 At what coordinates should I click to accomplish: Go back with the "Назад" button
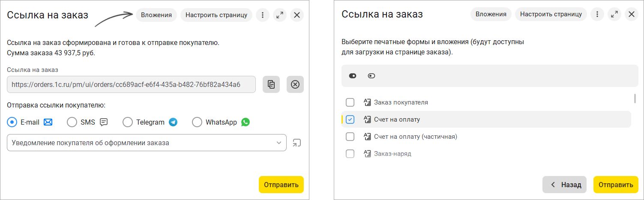[566, 185]
